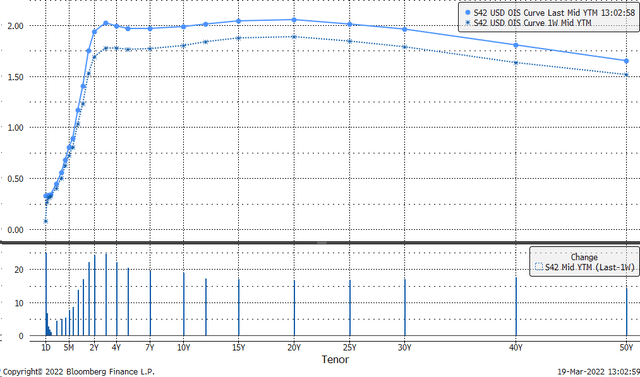Click the 30Y tenor label
Screen dimensions: 640x377
coord(404,348)
